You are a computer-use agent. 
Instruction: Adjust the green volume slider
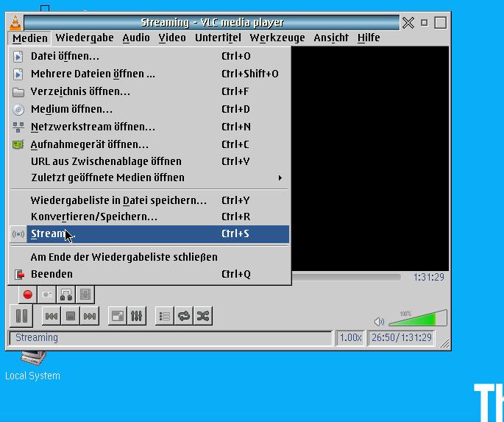(418, 318)
